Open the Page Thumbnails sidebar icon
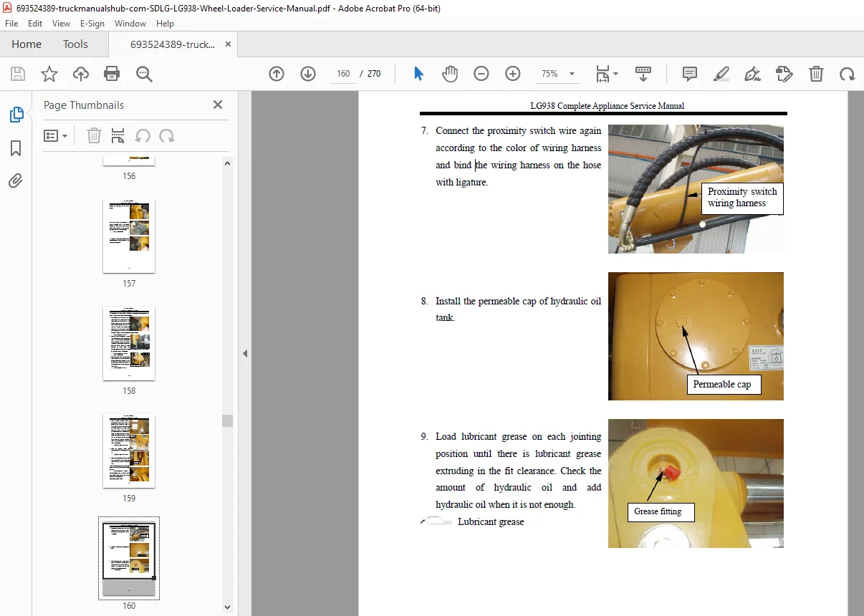The image size is (864, 616). coord(16,115)
